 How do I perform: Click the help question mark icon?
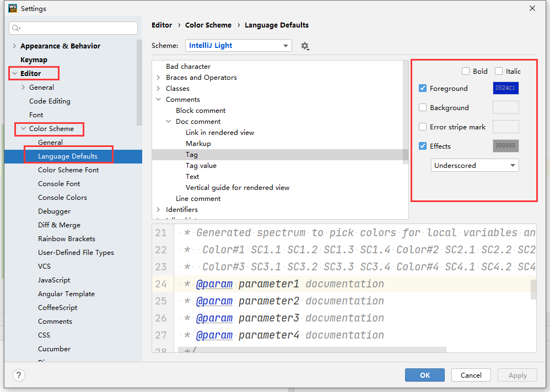[x=19, y=375]
